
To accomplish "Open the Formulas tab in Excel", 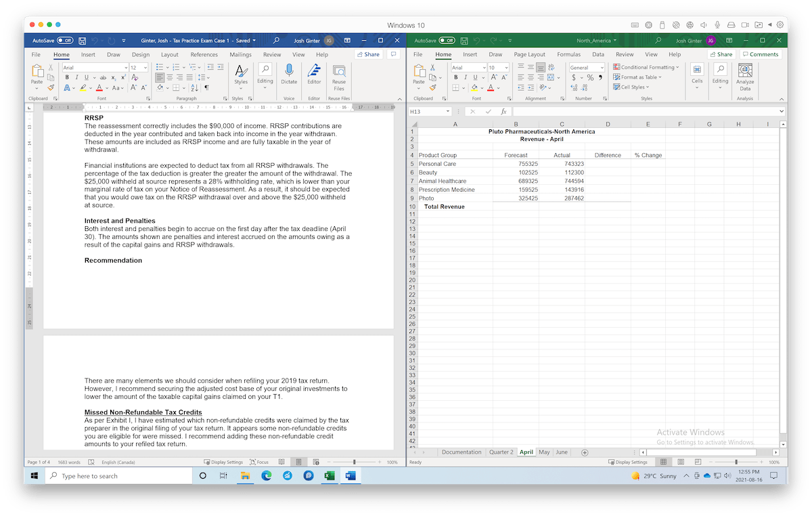I will 568,55.
